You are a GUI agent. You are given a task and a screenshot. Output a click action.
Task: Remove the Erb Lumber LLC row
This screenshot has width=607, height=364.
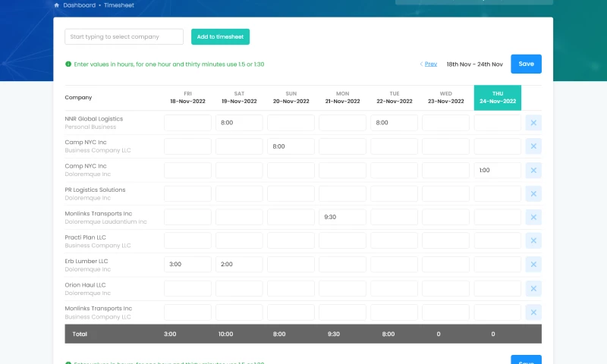pos(533,265)
